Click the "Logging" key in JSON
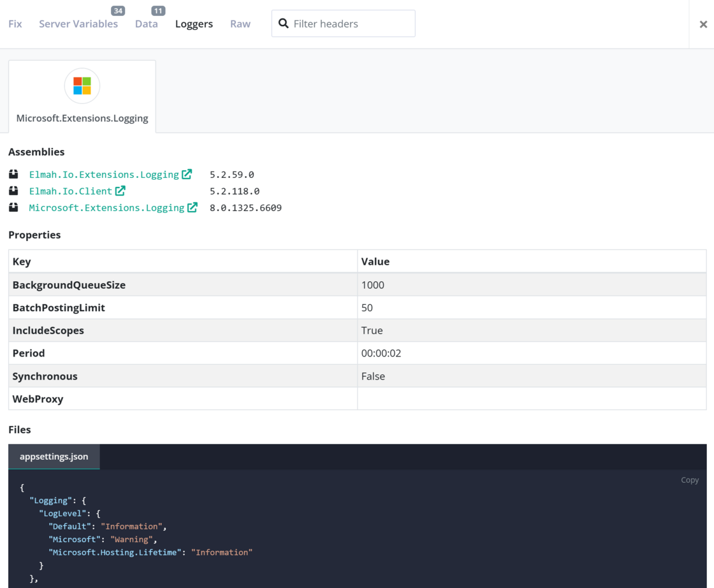The width and height of the screenshot is (714, 588). point(50,500)
